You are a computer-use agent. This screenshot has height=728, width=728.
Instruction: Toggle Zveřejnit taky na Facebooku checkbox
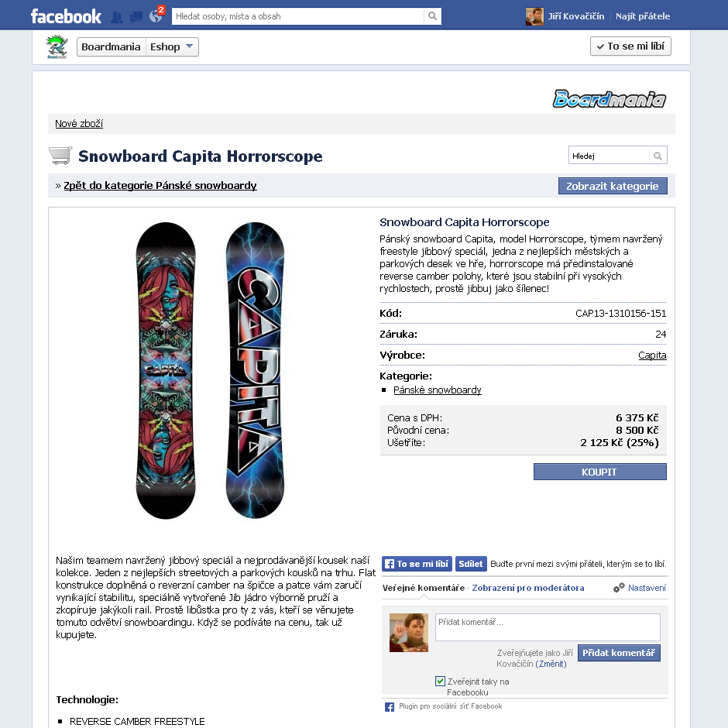tap(440, 681)
